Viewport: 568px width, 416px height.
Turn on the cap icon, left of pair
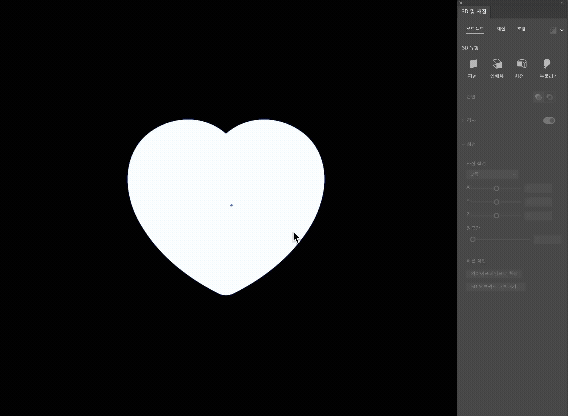[x=538, y=97]
